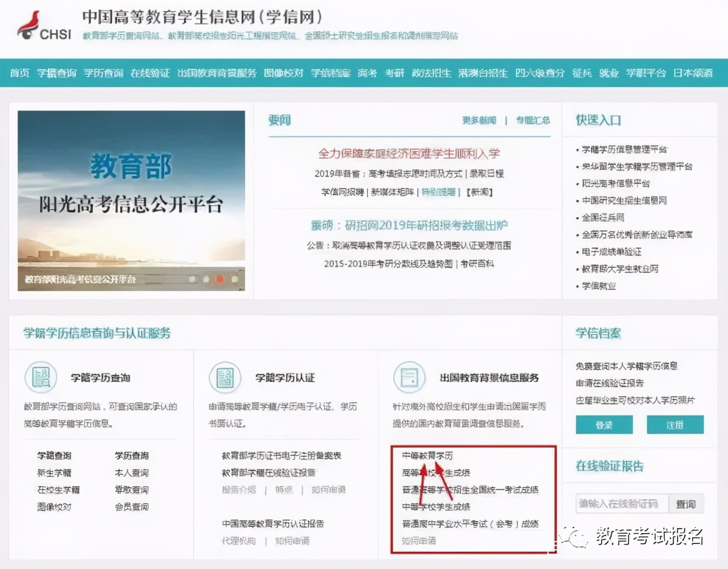
Task: Open the 考研 navigation menu item
Action: [394, 73]
